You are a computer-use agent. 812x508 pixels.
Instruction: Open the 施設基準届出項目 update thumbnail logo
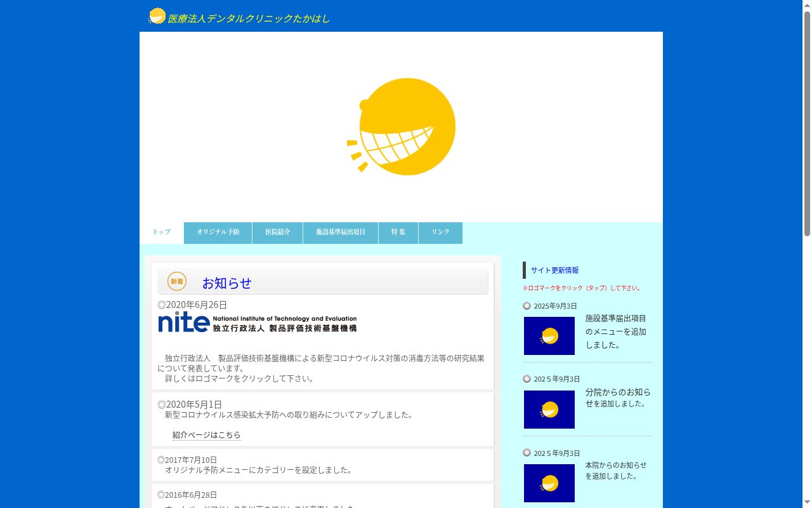click(x=549, y=336)
